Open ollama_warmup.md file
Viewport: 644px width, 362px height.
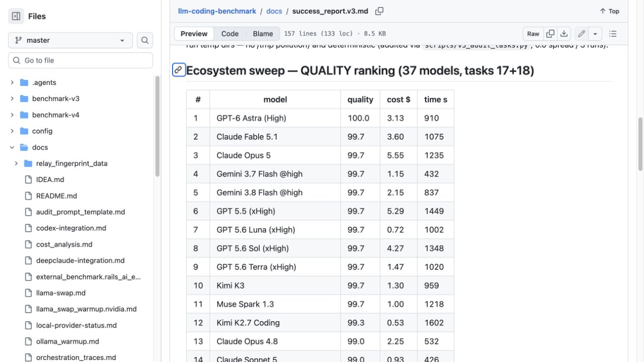67,342
